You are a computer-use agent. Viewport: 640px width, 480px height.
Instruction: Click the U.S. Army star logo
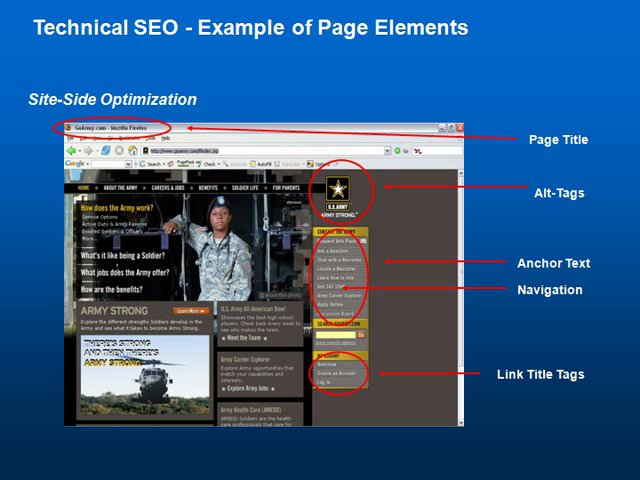pos(337,188)
